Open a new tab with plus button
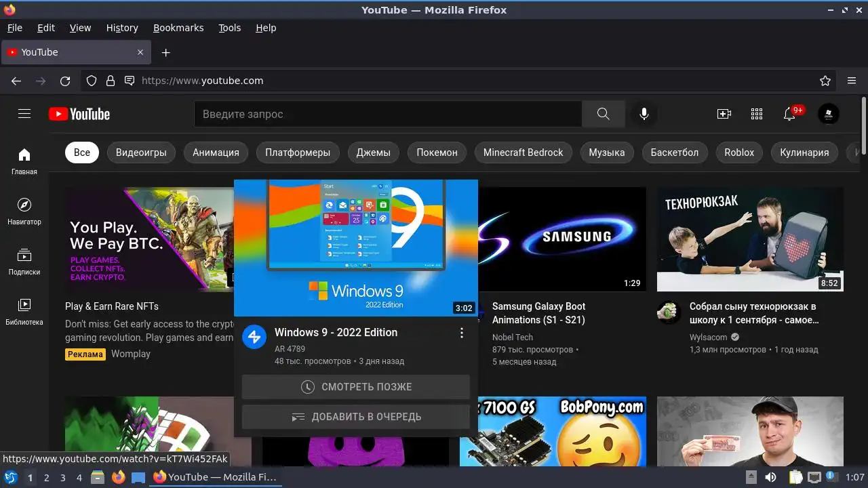 tap(165, 52)
